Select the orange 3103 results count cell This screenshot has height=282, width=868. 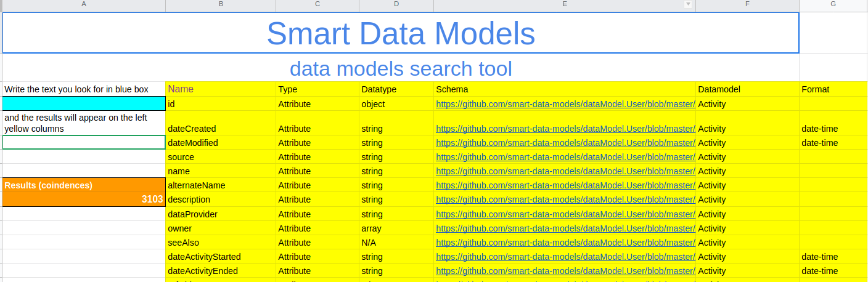tap(84, 199)
